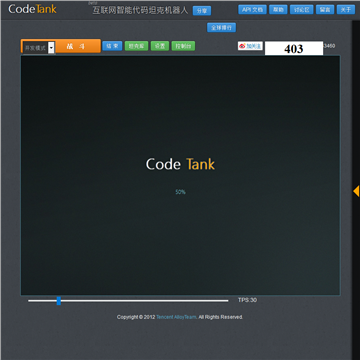Viewport: 360px width, 360px height.
Task: Click the white 403 counter box
Action: [x=294, y=48]
